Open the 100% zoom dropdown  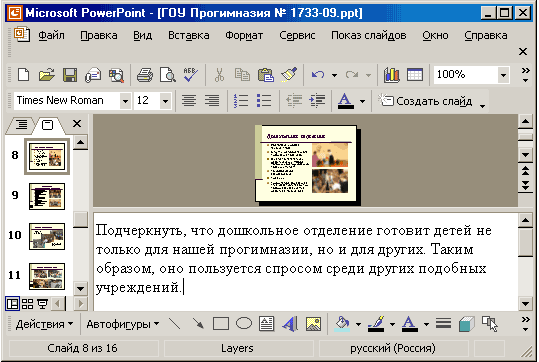point(503,75)
